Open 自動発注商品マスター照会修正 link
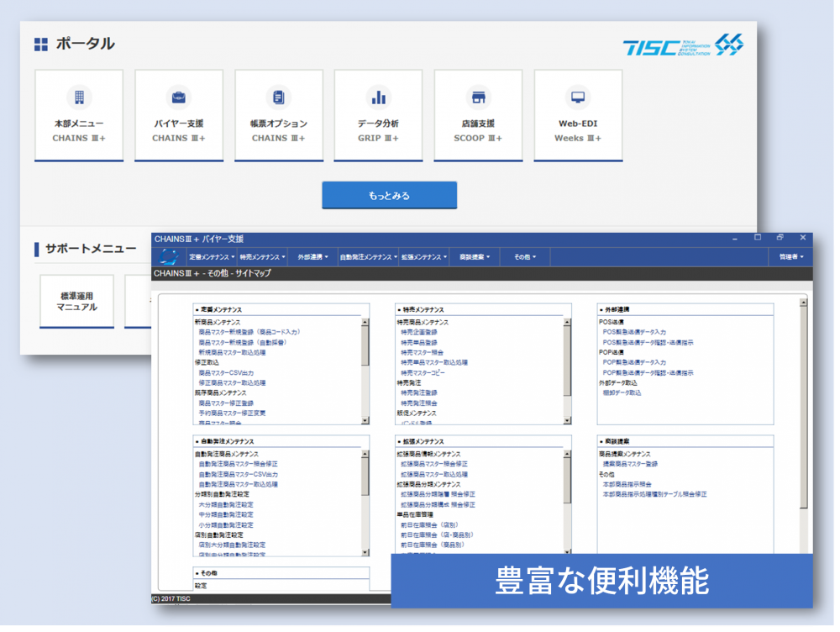The image size is (840, 632). 238,464
